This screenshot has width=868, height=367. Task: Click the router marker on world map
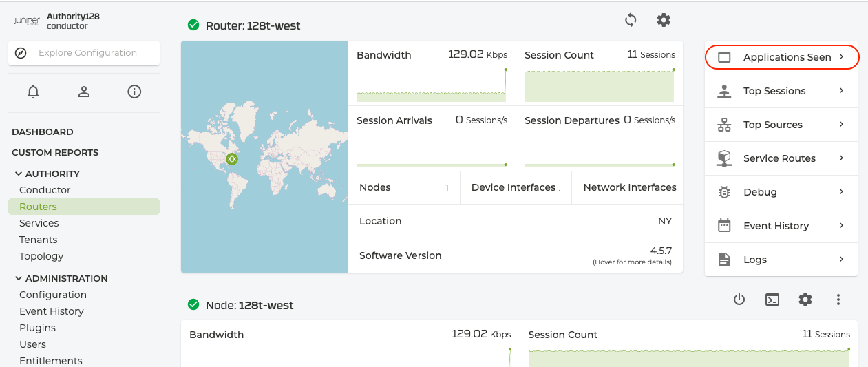[232, 160]
